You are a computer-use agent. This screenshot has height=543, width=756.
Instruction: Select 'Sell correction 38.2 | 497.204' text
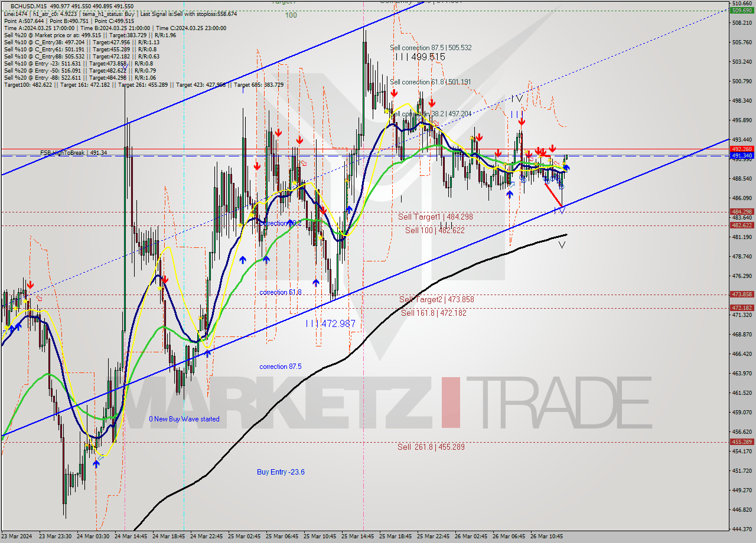coord(431,114)
